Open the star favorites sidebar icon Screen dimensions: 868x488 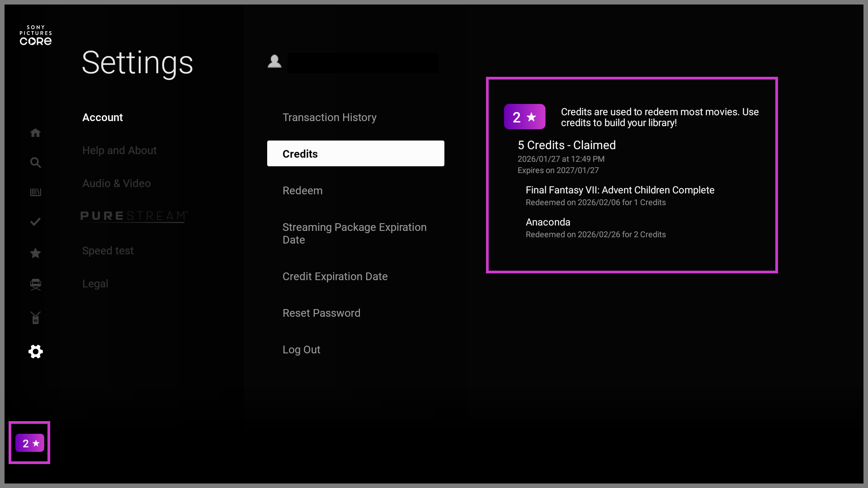[x=35, y=253]
